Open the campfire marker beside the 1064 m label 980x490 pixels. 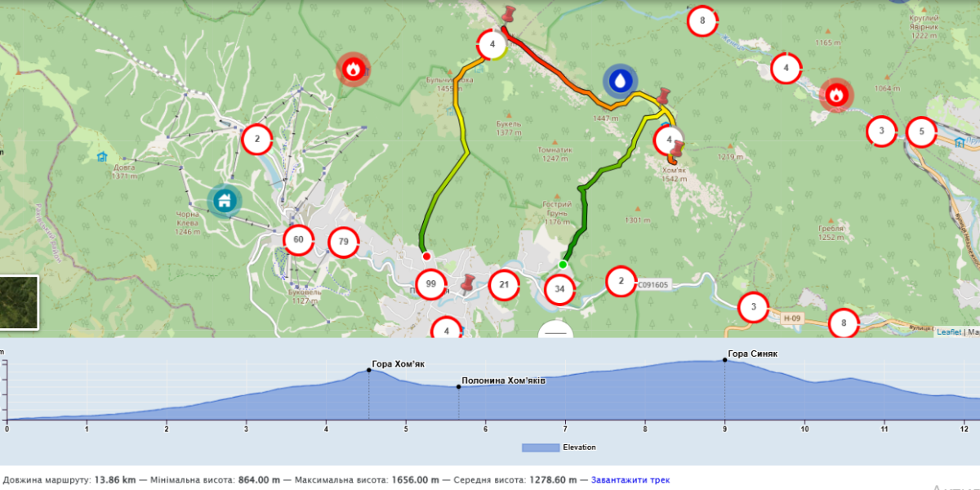pos(835,96)
